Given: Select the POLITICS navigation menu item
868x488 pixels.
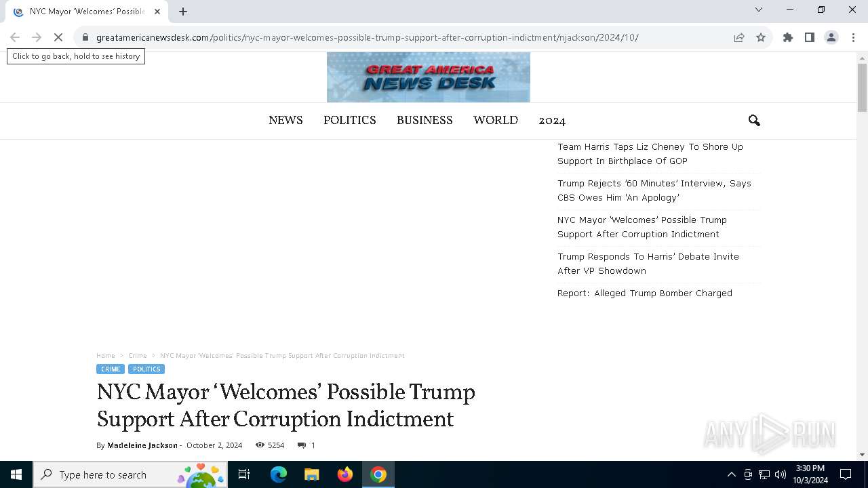Looking at the screenshot, I should [x=349, y=121].
